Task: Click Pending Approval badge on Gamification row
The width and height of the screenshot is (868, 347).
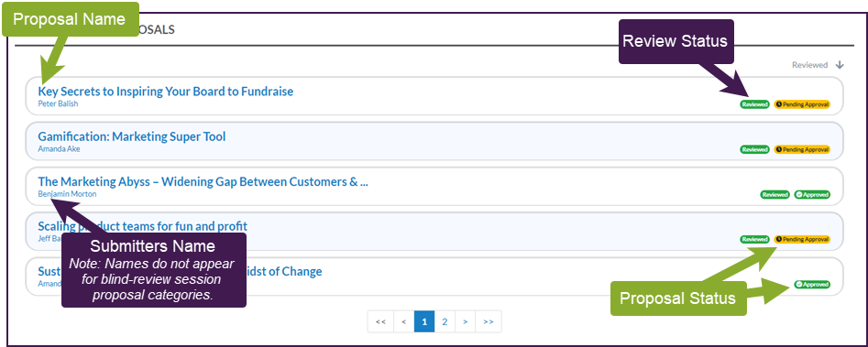Action: click(802, 149)
